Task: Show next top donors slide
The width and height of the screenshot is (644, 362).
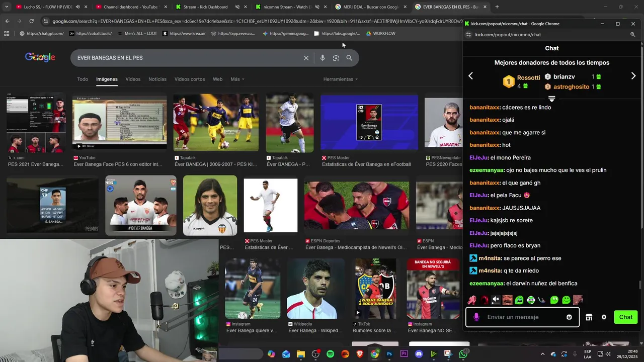Action: coord(633,76)
